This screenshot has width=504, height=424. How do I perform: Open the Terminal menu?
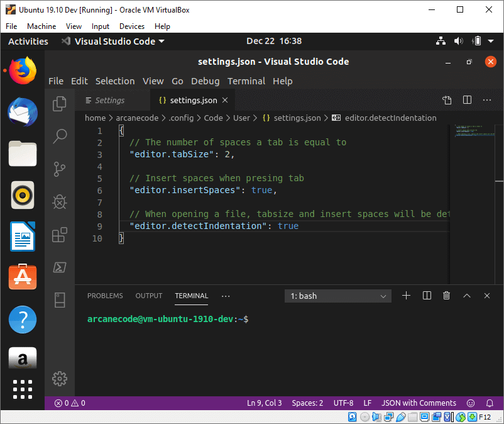pyautogui.click(x=246, y=81)
